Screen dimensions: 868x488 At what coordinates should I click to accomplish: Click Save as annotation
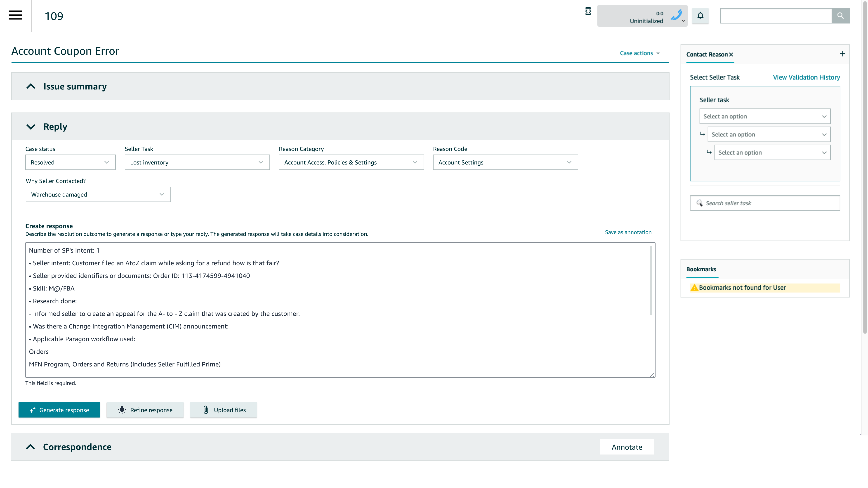click(x=628, y=232)
